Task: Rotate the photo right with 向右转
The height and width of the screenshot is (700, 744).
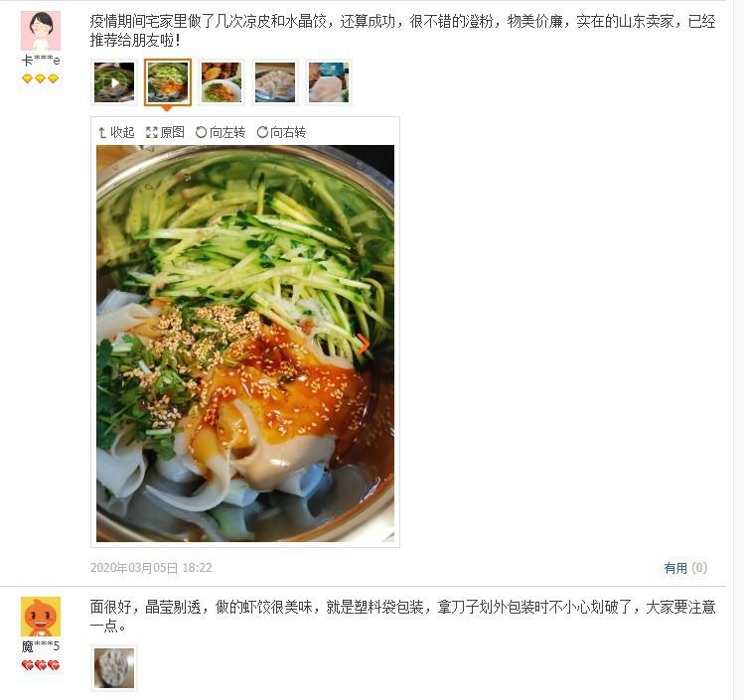Action: coord(281,132)
